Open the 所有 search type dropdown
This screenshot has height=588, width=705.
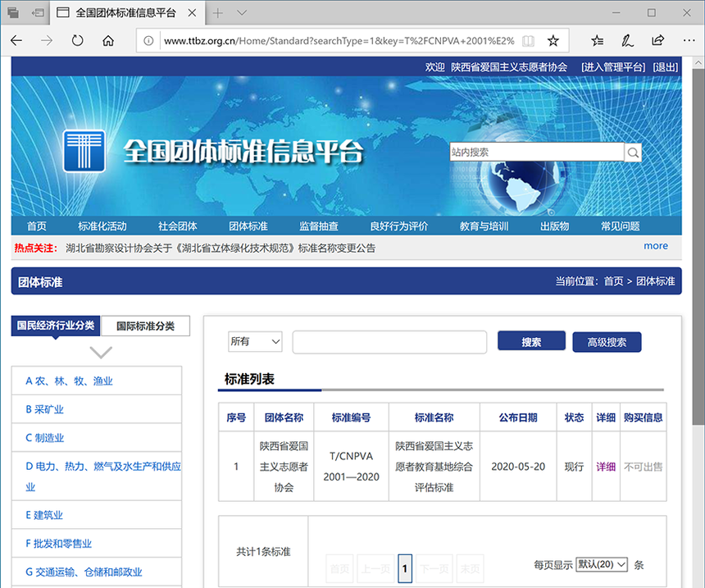(x=255, y=342)
